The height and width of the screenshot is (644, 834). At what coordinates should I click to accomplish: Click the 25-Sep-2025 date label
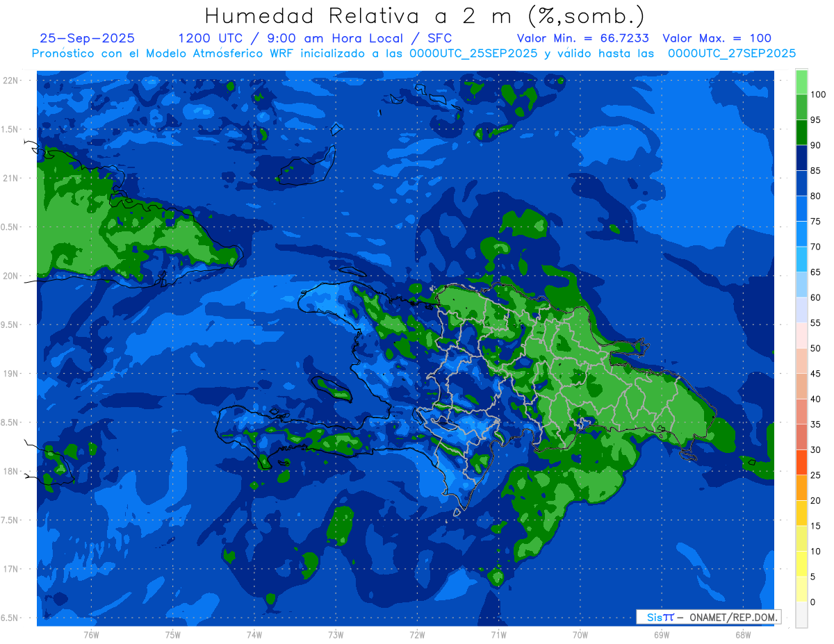88,38
